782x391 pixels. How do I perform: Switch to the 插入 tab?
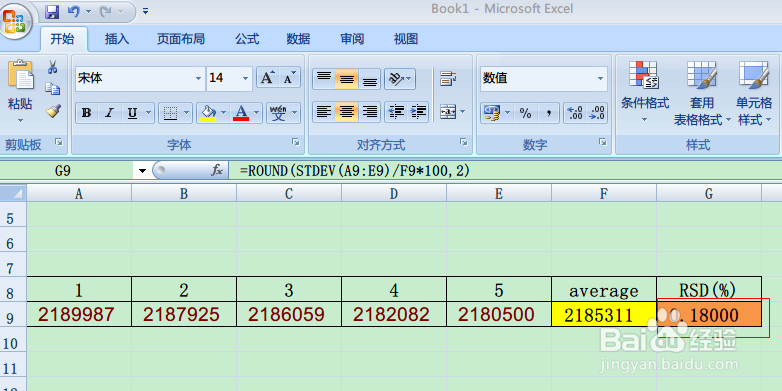point(117,39)
